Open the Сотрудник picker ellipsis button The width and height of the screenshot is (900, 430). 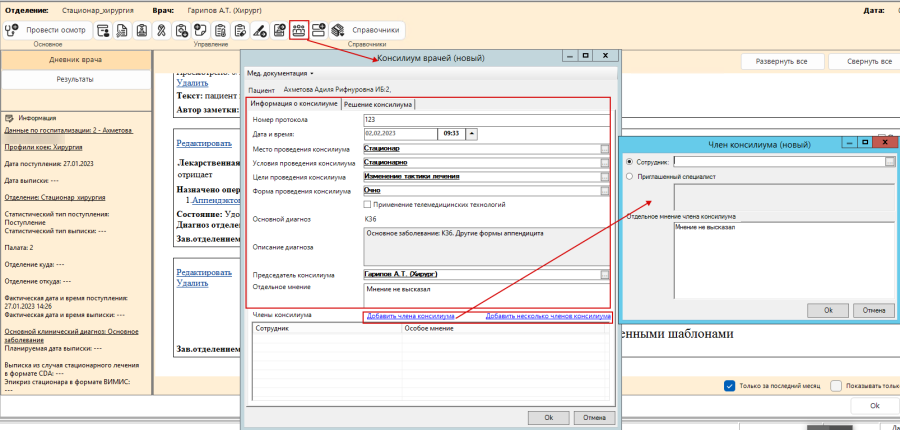pyautogui.click(x=890, y=162)
